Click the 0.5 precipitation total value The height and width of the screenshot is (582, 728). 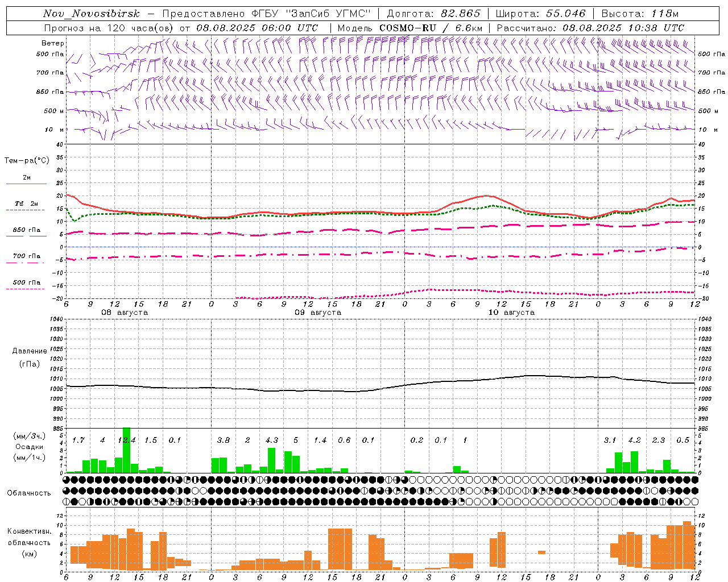tap(682, 440)
